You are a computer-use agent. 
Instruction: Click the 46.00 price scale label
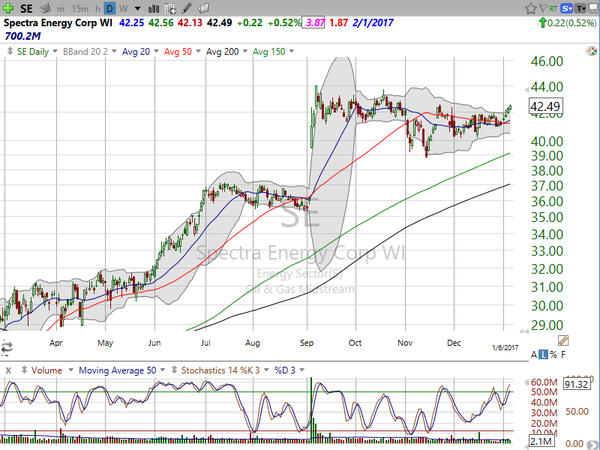point(546,61)
